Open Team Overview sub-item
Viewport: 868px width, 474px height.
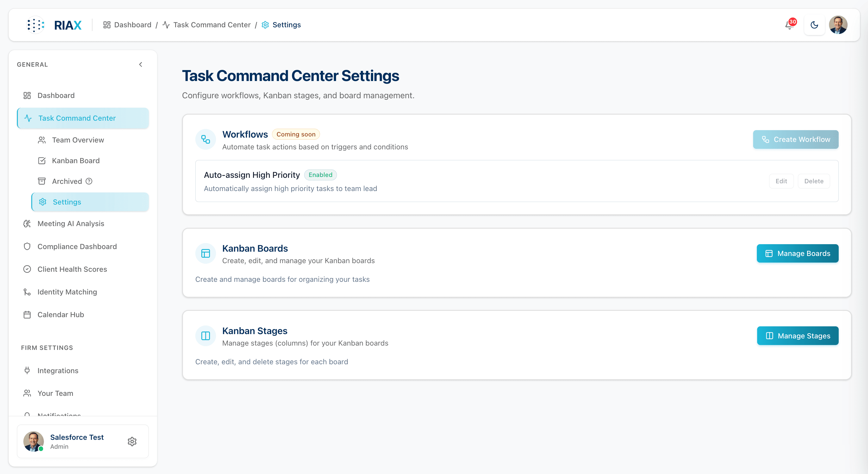[90, 140]
